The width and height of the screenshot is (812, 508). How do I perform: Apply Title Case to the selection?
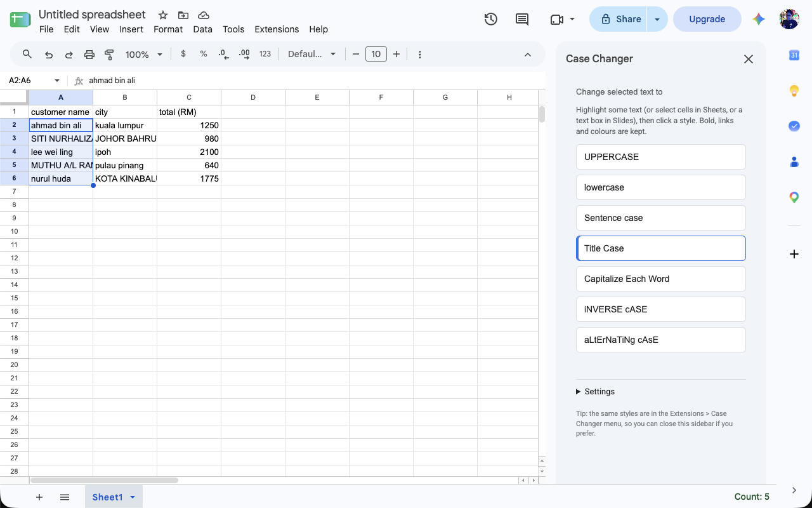660,248
